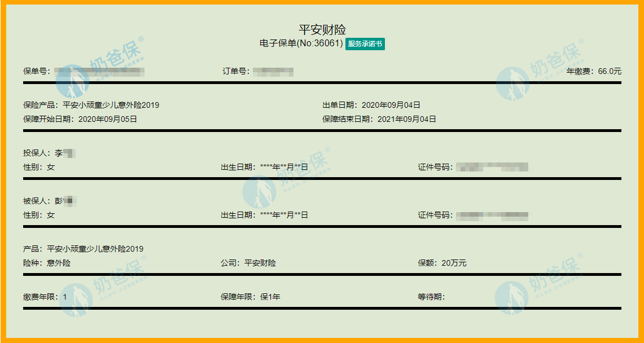
Task: Select 缴费年限：1 text
Action: coord(45,297)
